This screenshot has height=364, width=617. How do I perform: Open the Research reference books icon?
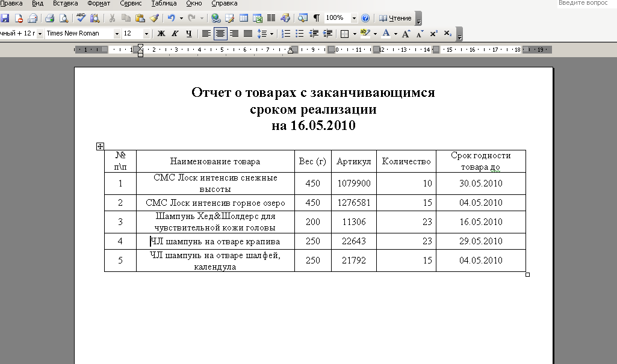[95, 18]
